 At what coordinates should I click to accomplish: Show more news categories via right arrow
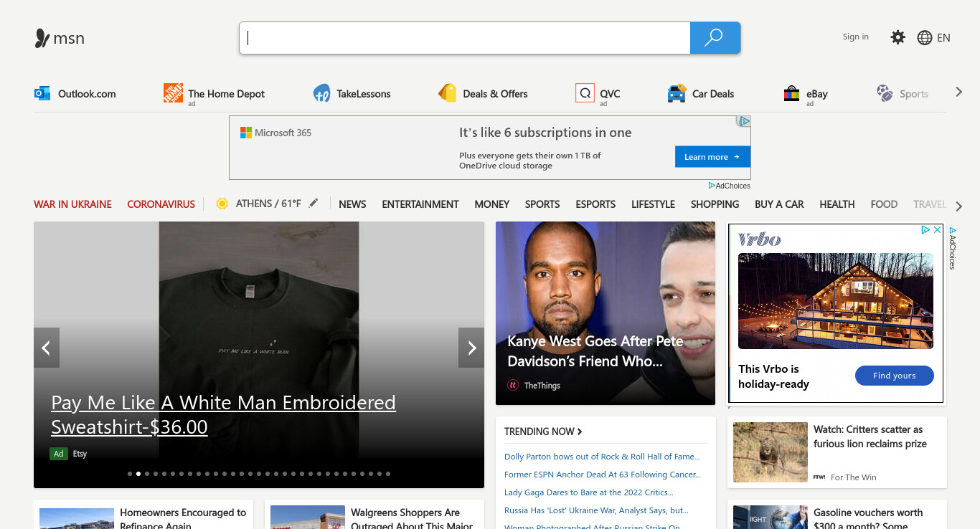pyautogui.click(x=959, y=206)
